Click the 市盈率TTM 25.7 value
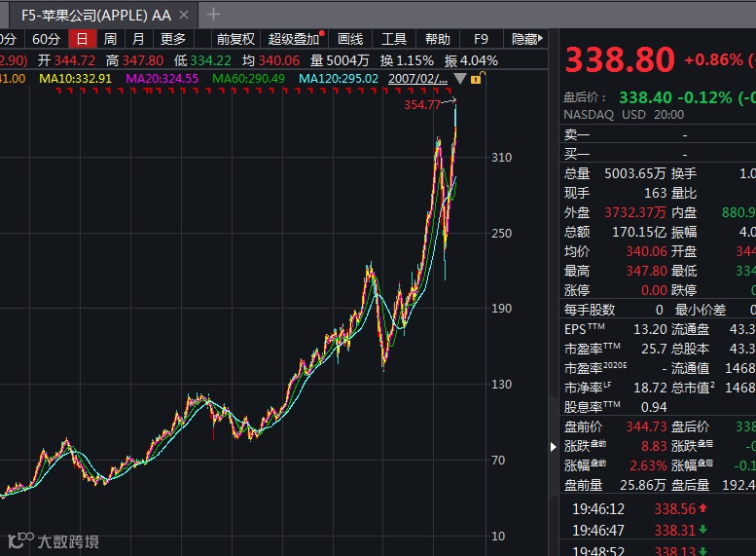Image resolution: width=756 pixels, height=556 pixels. pos(654,349)
